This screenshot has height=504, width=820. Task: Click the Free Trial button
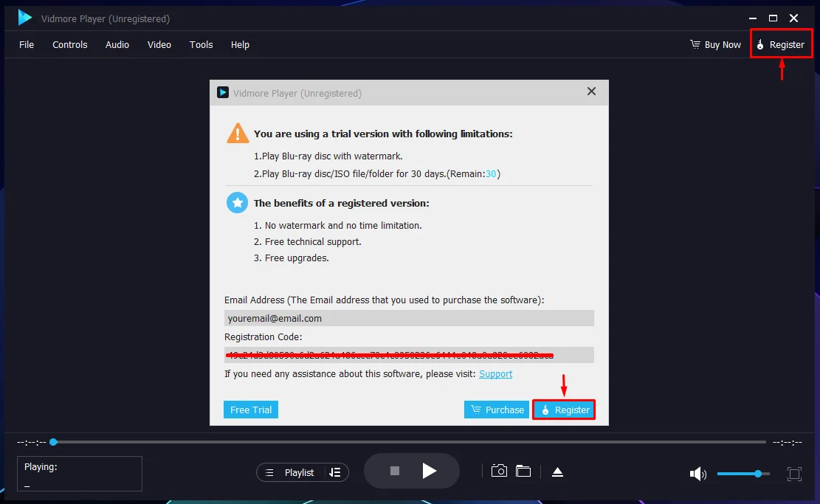click(250, 410)
